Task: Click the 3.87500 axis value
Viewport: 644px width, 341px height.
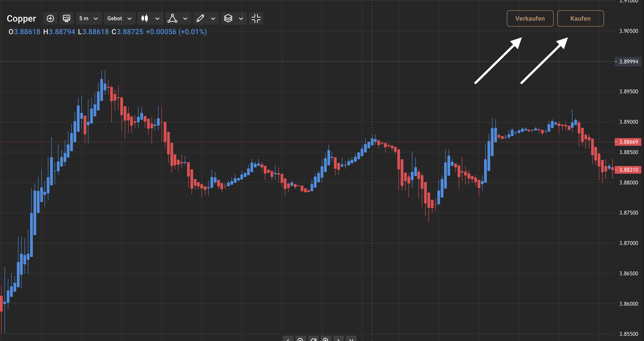Action: [x=628, y=213]
